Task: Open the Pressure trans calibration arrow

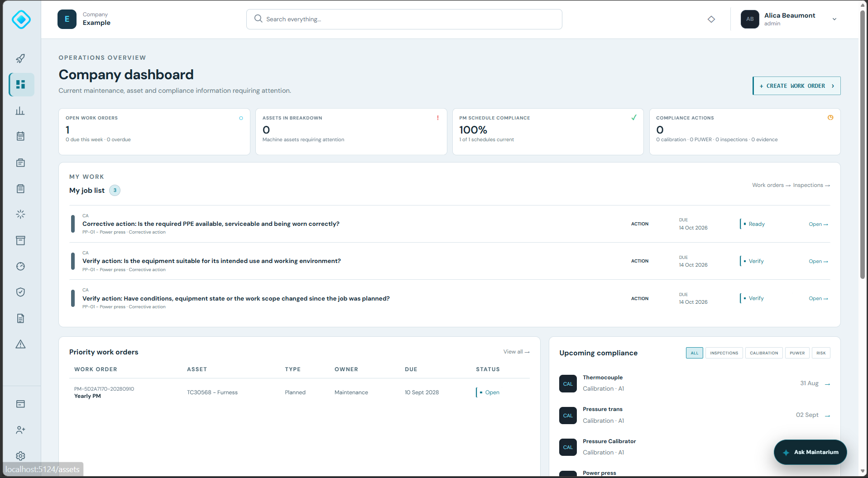Action: tap(827, 416)
